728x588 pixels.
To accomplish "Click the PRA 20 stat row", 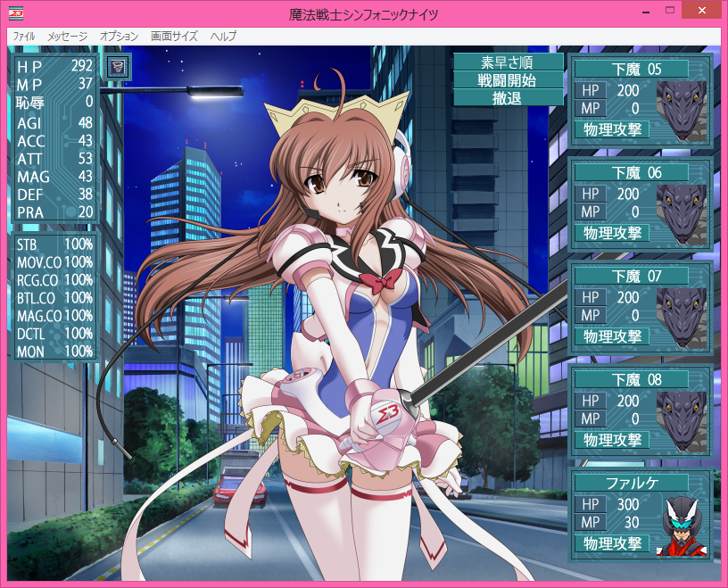I will pyautogui.click(x=54, y=212).
